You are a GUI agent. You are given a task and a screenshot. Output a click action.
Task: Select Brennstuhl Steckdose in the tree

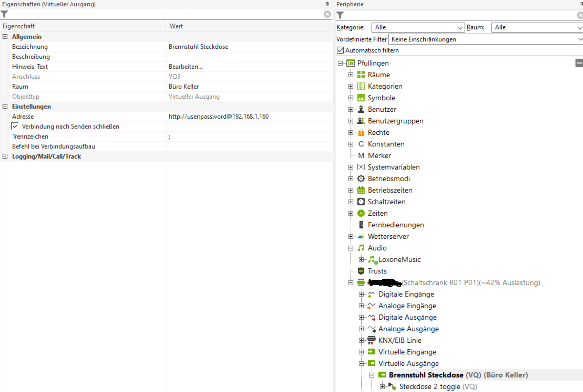[458, 375]
